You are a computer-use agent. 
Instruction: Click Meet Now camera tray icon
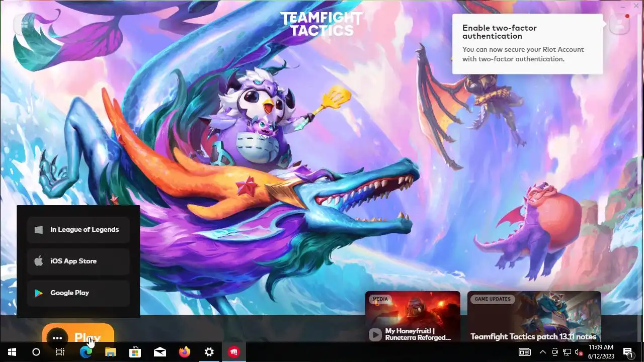tap(555, 352)
